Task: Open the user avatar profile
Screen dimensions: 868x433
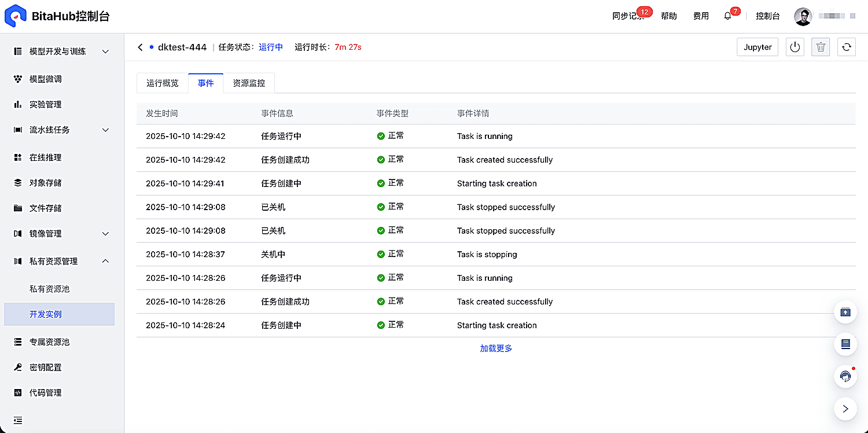Action: (x=803, y=16)
